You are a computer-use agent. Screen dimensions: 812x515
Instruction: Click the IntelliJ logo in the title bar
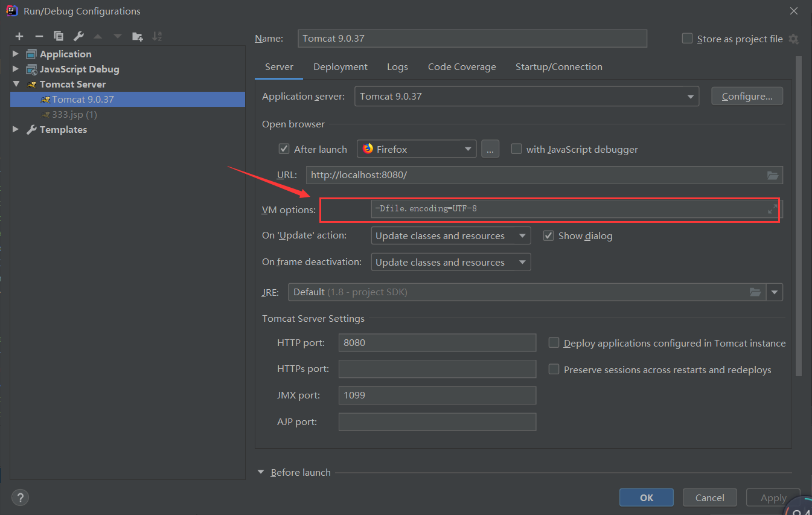[12, 11]
